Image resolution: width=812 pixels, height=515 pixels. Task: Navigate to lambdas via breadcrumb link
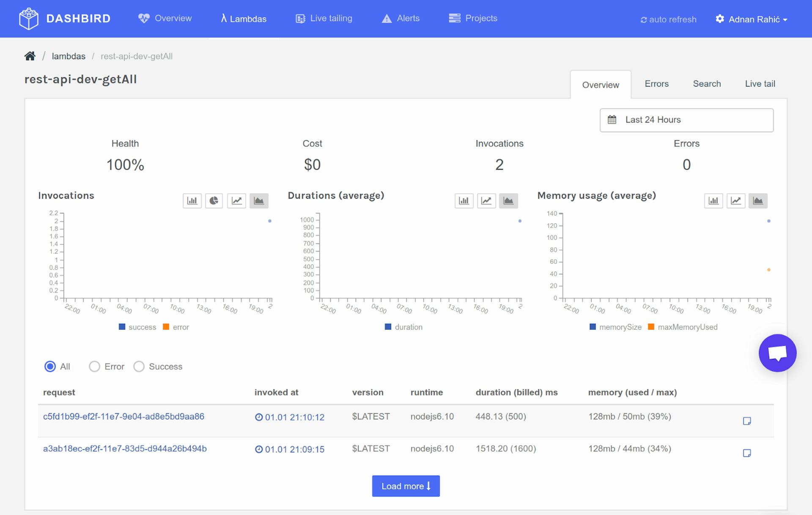click(69, 56)
